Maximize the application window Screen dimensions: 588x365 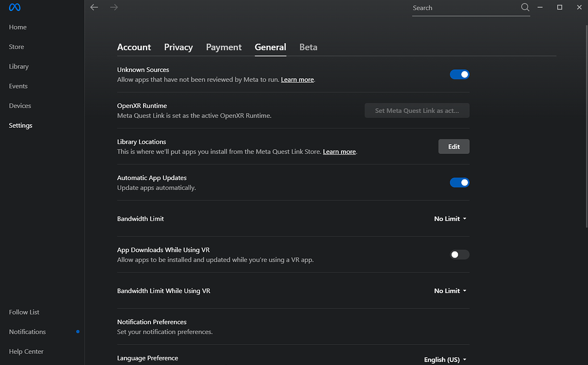pos(560,7)
